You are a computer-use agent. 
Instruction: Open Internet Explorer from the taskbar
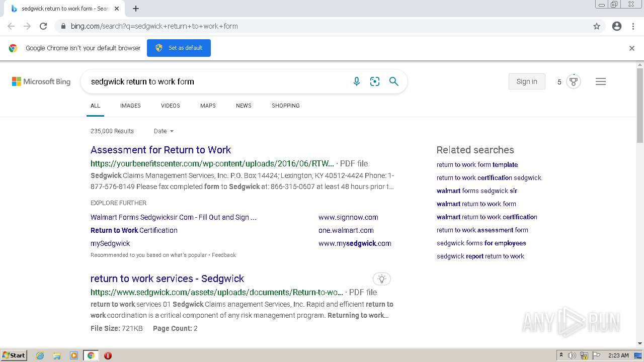[40, 355]
